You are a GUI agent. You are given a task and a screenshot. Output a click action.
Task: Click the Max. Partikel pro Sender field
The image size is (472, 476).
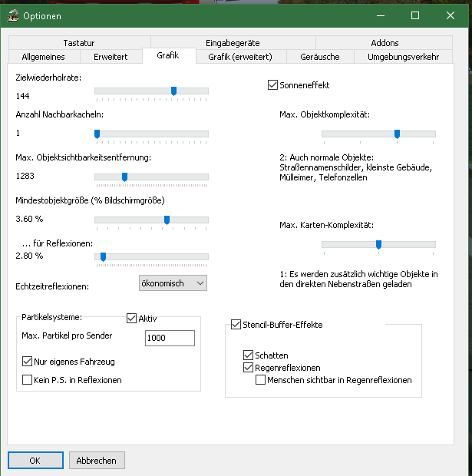click(x=170, y=338)
